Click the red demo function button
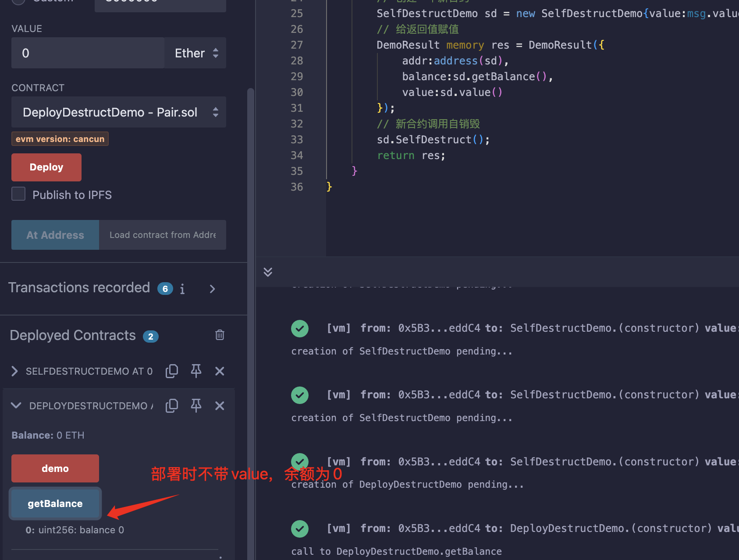 [x=55, y=468]
